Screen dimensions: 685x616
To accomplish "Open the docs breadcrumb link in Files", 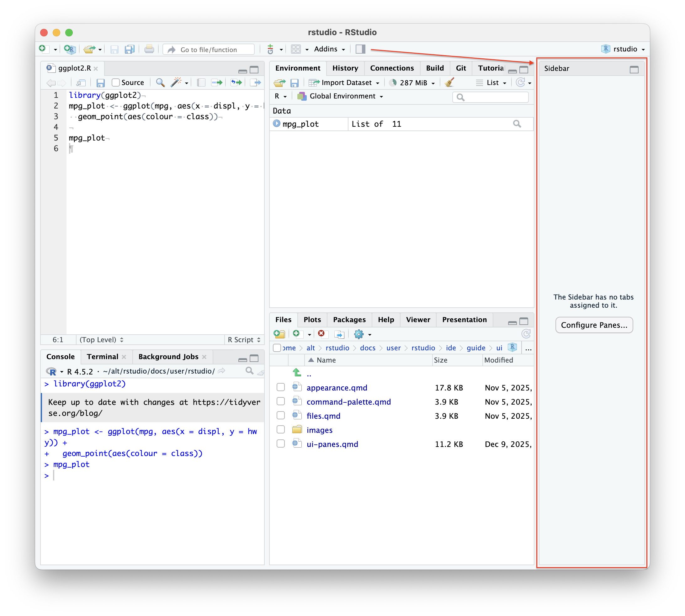I will point(368,348).
